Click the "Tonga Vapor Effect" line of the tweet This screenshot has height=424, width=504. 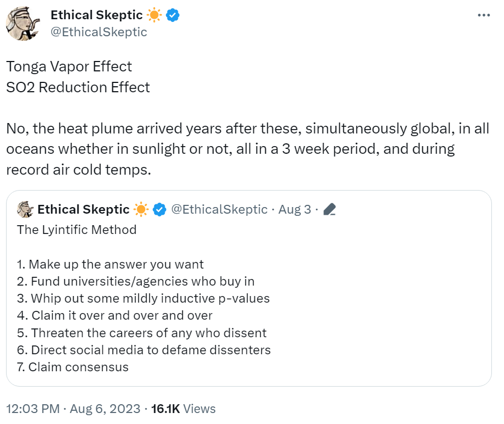(69, 66)
